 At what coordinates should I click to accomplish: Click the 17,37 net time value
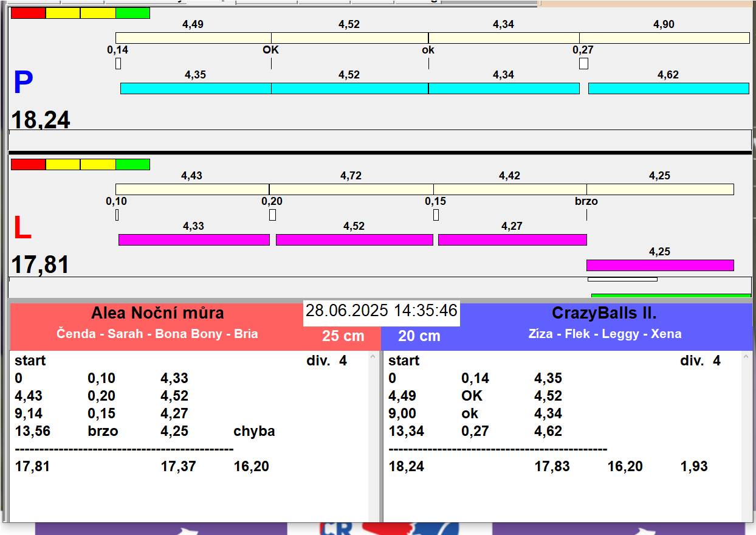pos(178,466)
